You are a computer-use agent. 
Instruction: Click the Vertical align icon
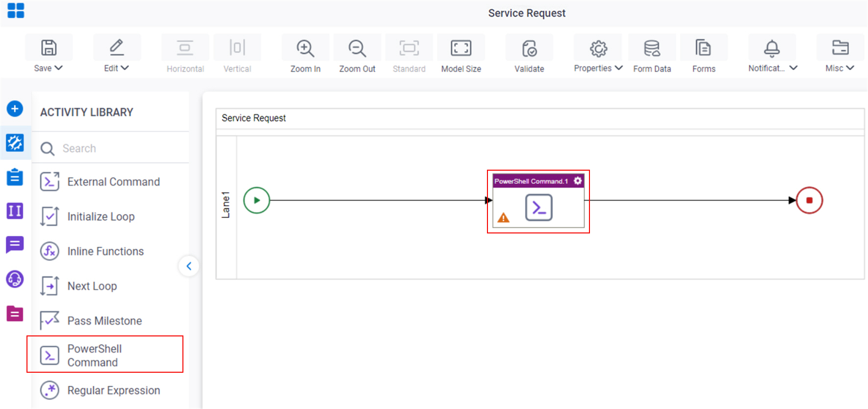[x=237, y=48]
